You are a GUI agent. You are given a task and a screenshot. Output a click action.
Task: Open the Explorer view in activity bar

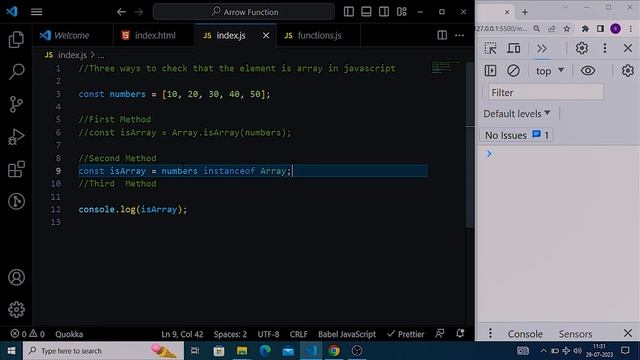(x=16, y=40)
